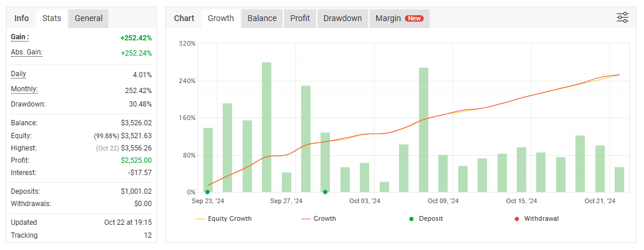Click the Abs. Gain value +252.24%
Viewport: 644px width, 250px height.
136,53
